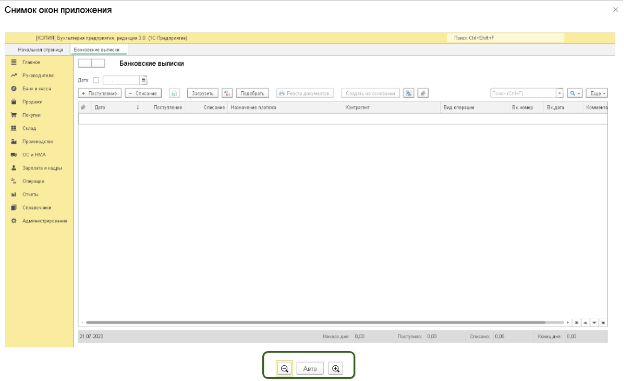Click the Отчеты chart icon
This screenshot has width=624, height=381.
(x=14, y=194)
